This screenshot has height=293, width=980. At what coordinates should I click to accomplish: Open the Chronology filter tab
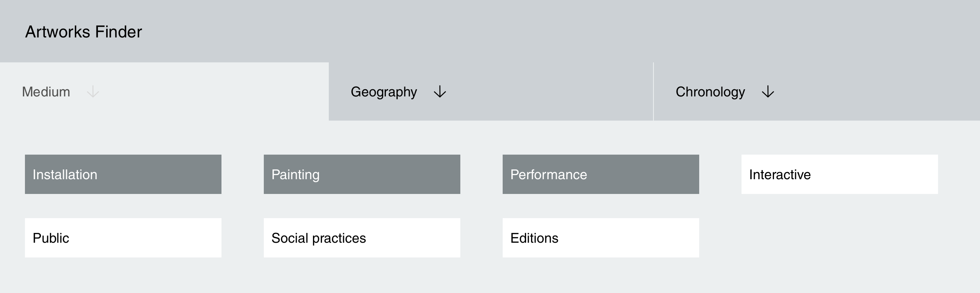click(x=710, y=92)
